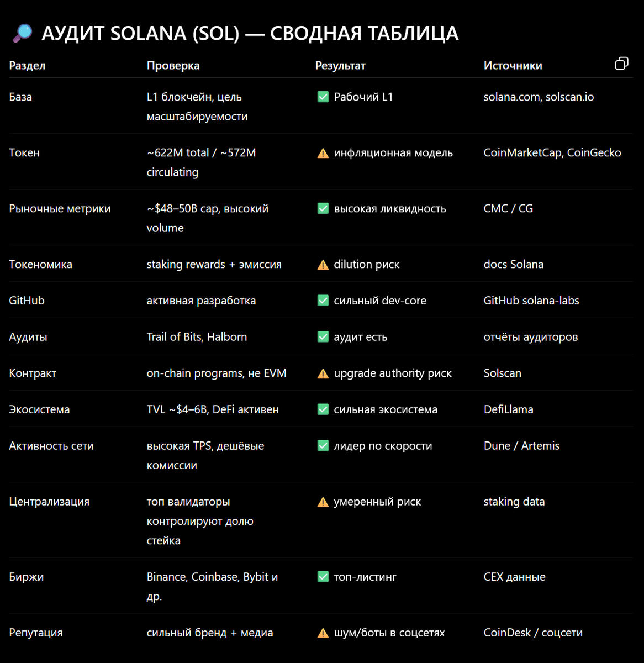Image resolution: width=644 pixels, height=663 pixels.
Task: Click the result text 'умеренный риск'
Action: point(377,502)
